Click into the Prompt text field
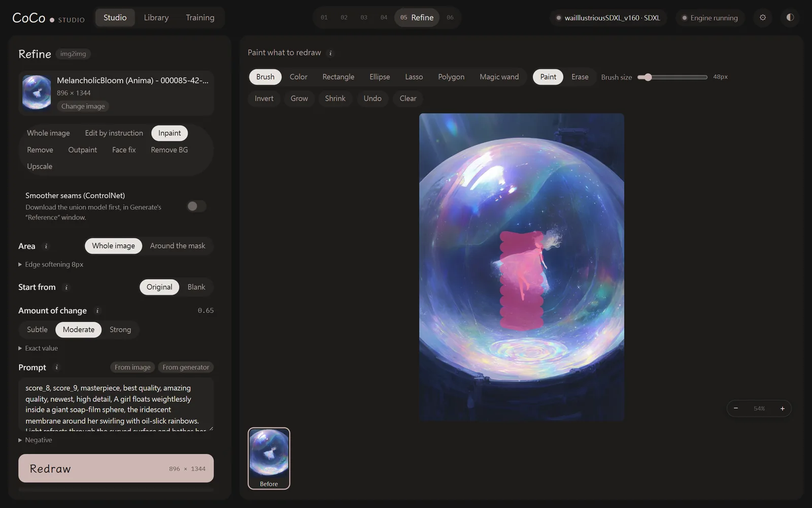 (x=116, y=405)
